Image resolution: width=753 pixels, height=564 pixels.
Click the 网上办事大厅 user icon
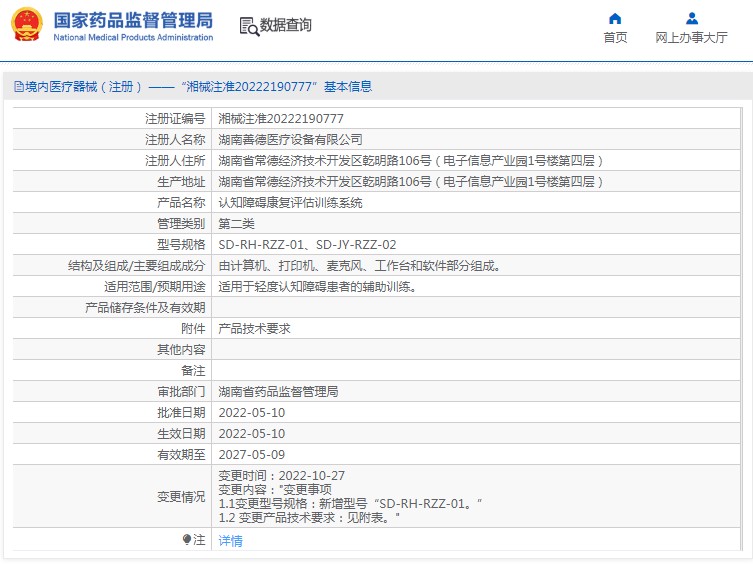click(x=692, y=19)
